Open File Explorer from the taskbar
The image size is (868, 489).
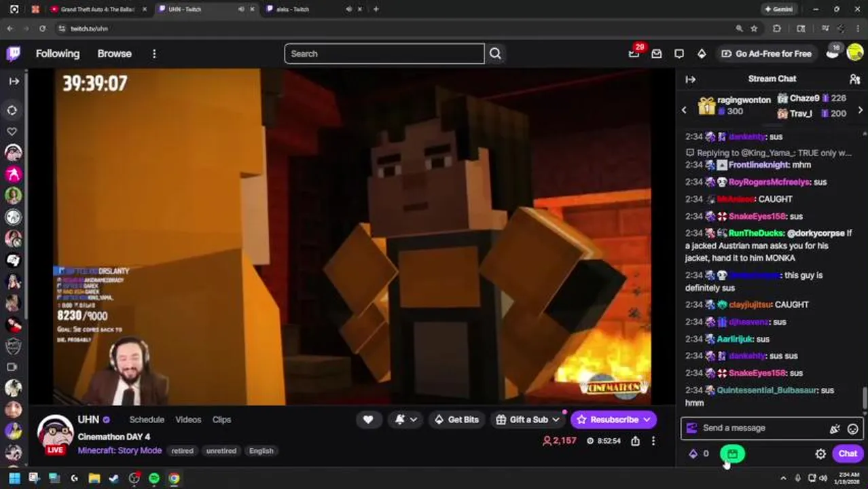coord(94,479)
